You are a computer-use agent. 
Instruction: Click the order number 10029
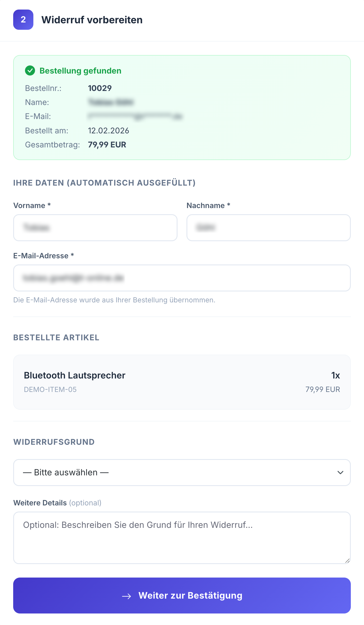coord(100,88)
